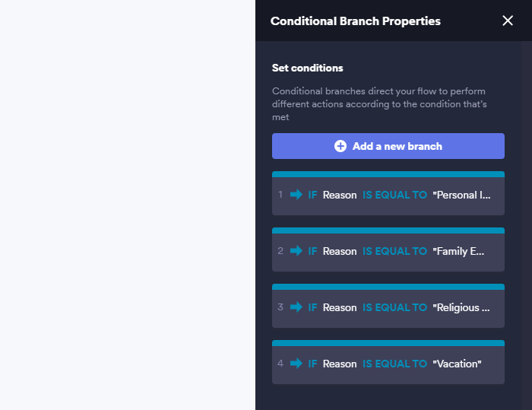The width and height of the screenshot is (532, 410).
Task: Click the arrow icon on branch 2
Action: pyautogui.click(x=296, y=251)
